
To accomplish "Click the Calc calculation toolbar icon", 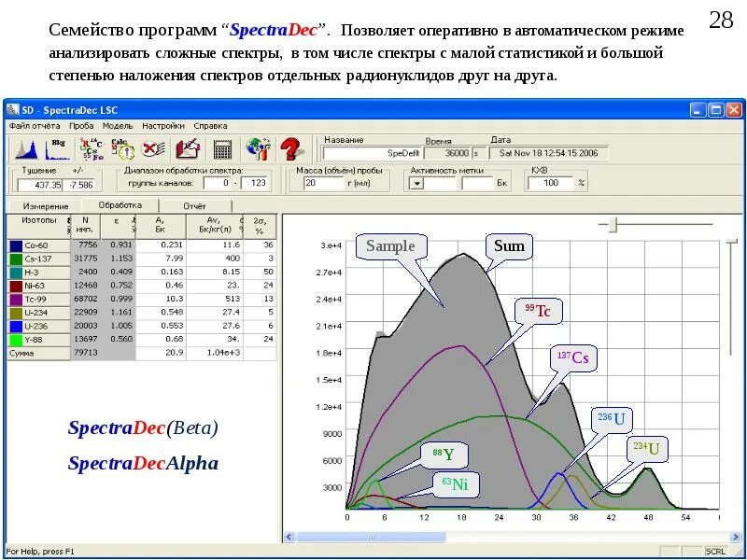I will tap(122, 149).
